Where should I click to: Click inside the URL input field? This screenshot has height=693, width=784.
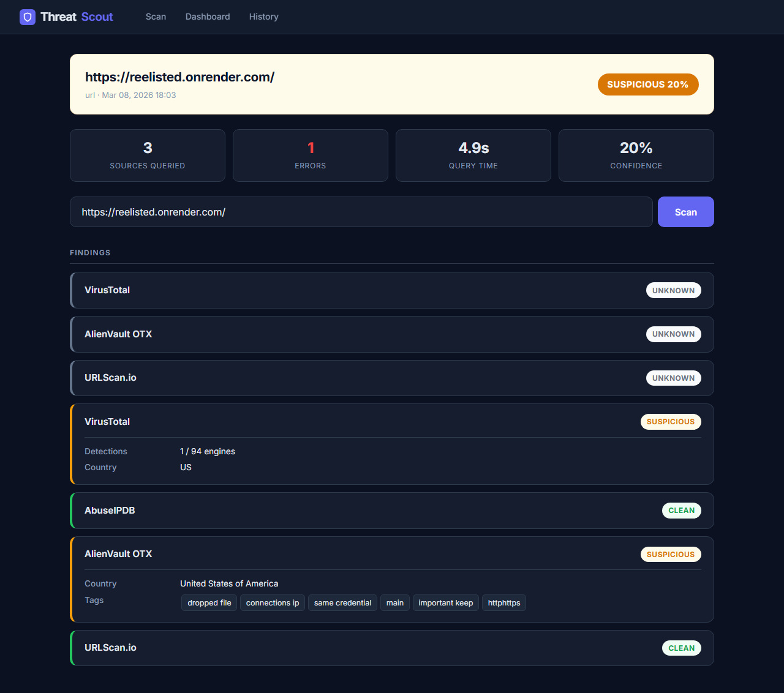(361, 212)
